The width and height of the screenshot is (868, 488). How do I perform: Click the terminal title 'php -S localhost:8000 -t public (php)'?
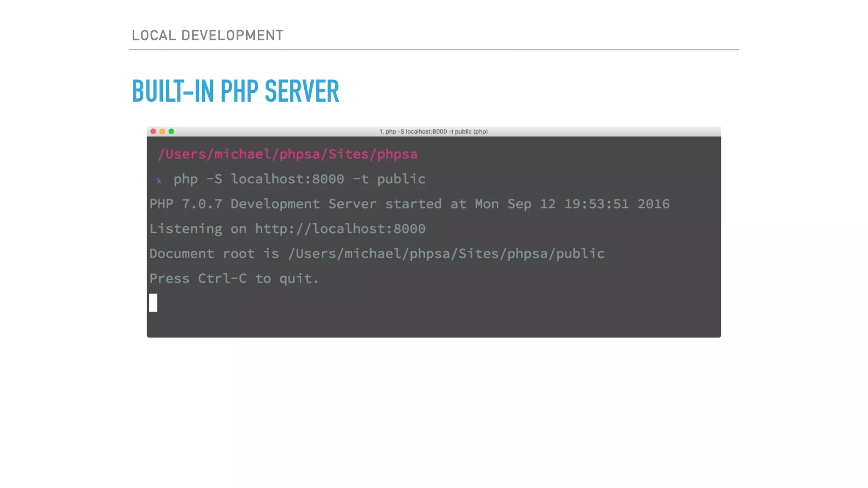pyautogui.click(x=434, y=132)
